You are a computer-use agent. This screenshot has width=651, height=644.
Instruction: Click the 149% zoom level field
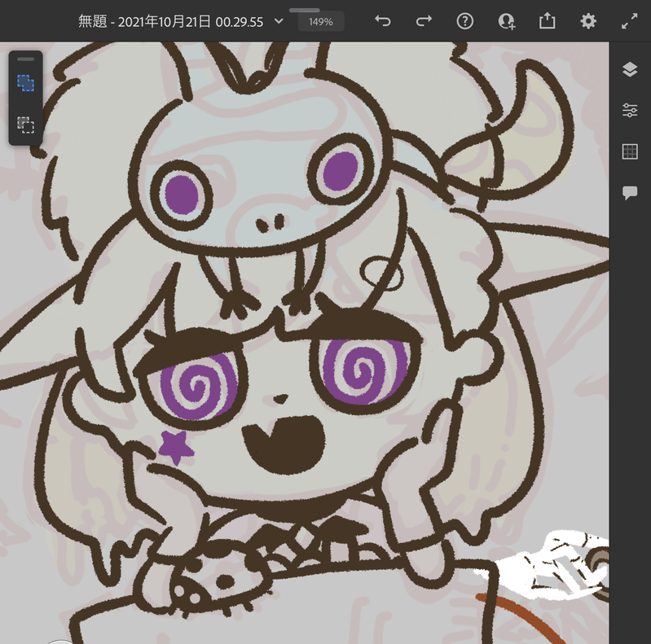(321, 22)
